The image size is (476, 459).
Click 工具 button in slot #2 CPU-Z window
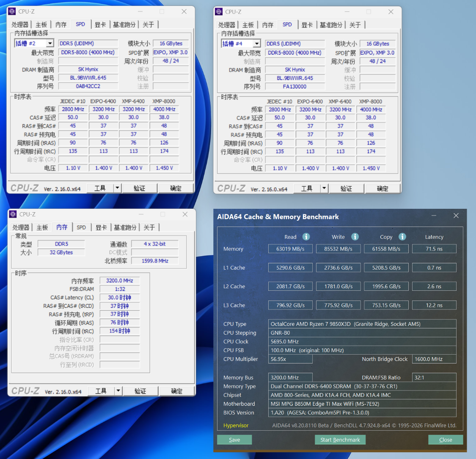tap(100, 188)
